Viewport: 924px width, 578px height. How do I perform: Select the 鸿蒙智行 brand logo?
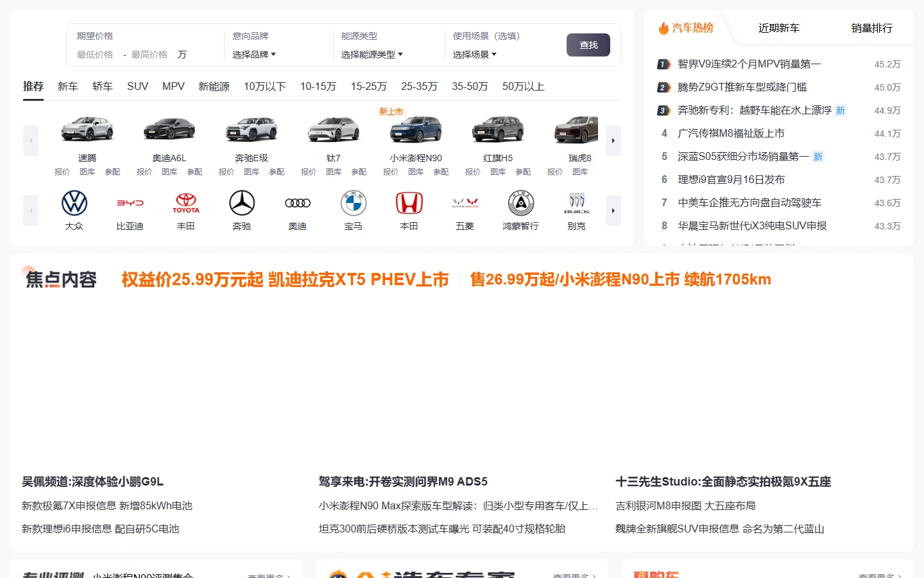click(521, 204)
